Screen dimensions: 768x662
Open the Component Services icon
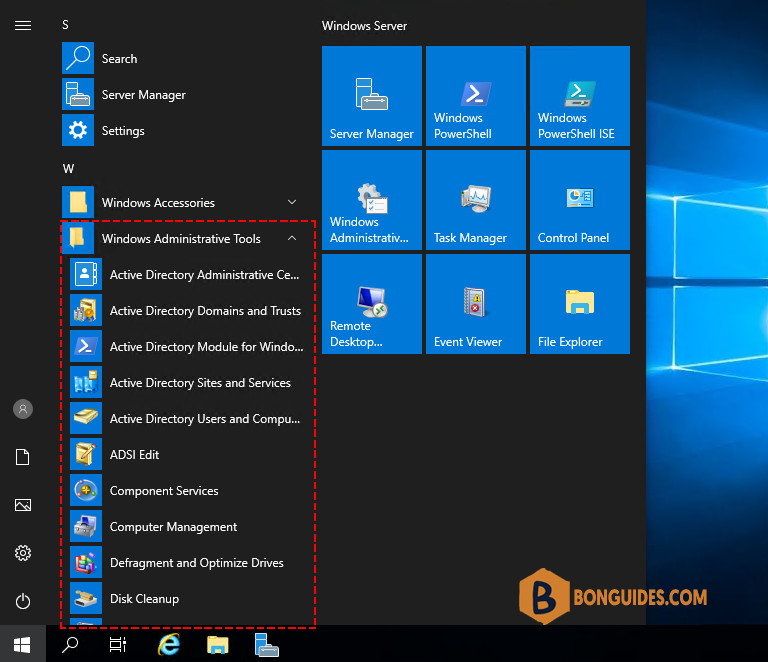click(x=86, y=490)
